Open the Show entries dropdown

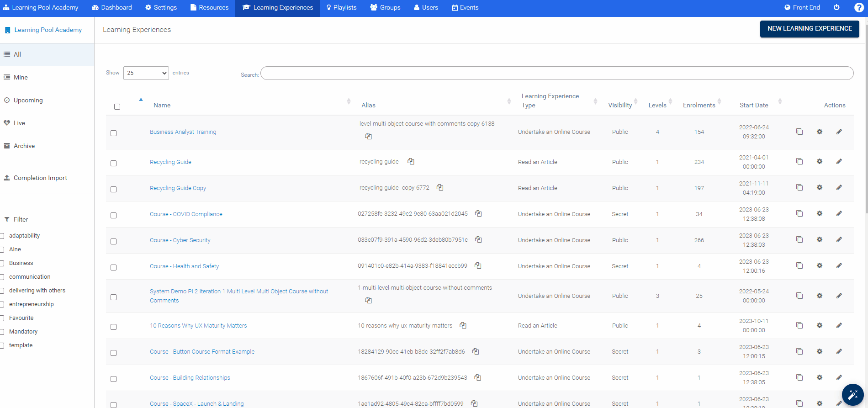tap(146, 73)
